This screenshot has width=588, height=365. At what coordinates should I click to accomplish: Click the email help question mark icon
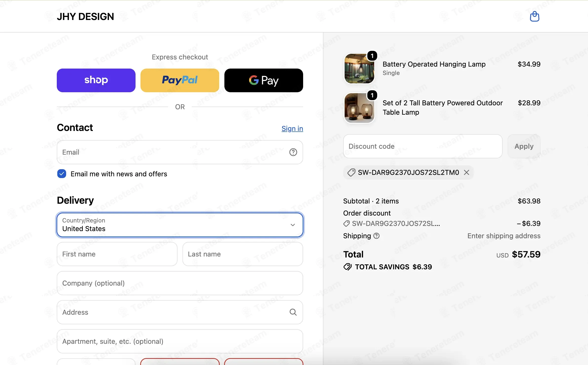(293, 152)
